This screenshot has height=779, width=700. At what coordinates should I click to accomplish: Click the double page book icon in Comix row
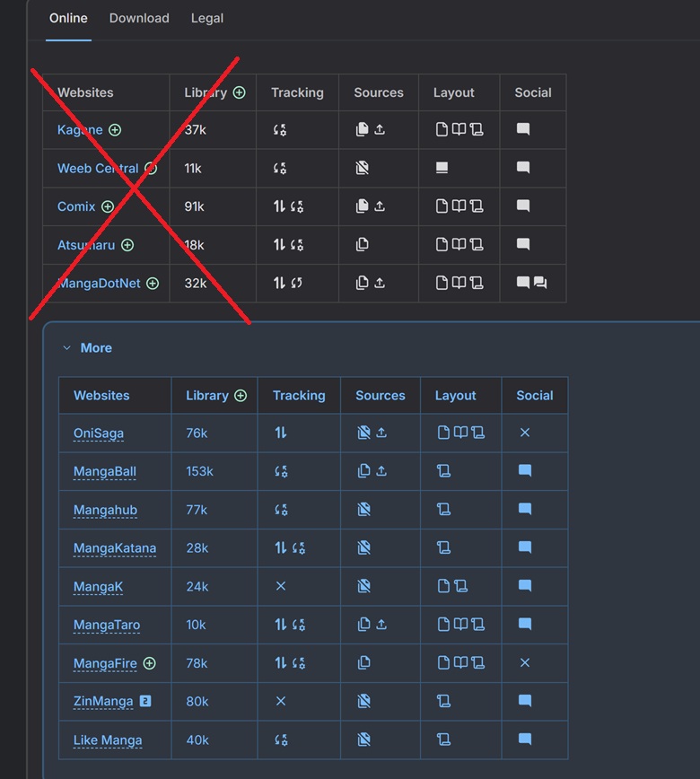pyautogui.click(x=459, y=206)
